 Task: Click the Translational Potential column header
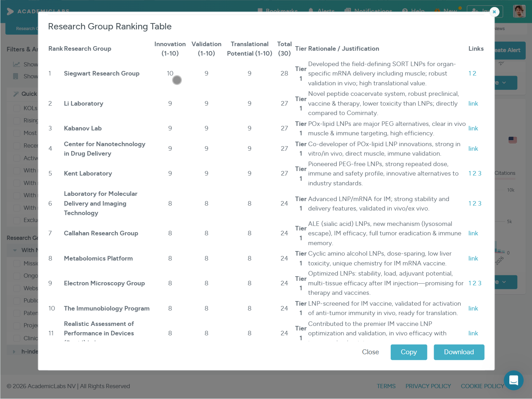249,49
